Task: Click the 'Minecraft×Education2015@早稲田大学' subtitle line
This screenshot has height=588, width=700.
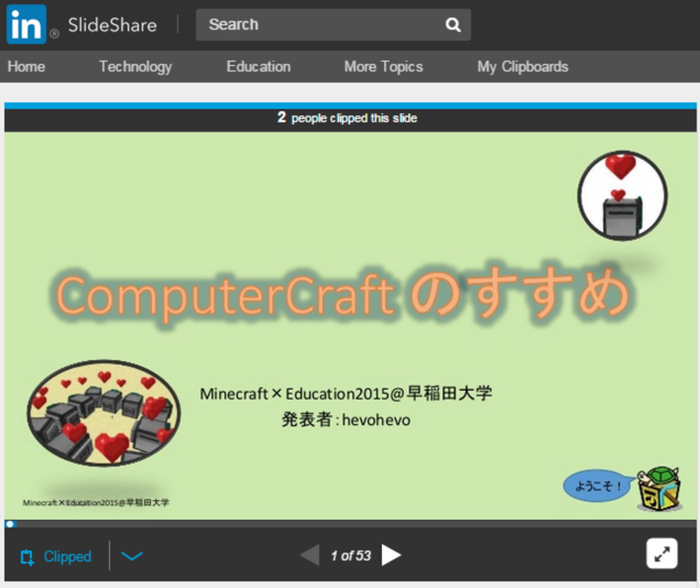Action: 346,394
